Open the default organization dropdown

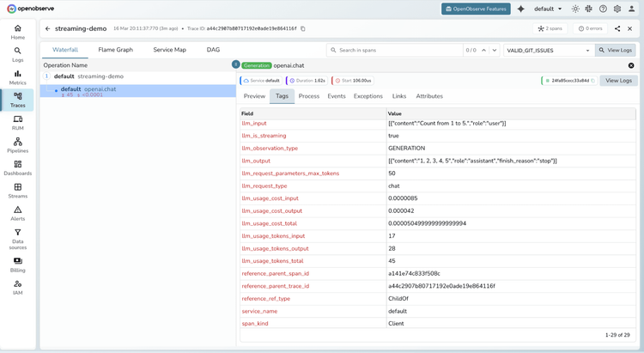point(548,9)
